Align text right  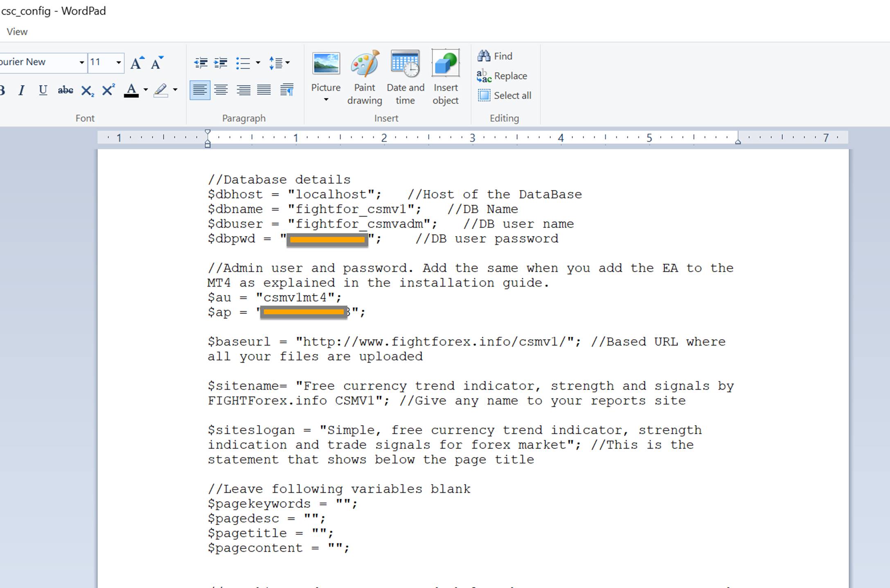click(x=243, y=90)
